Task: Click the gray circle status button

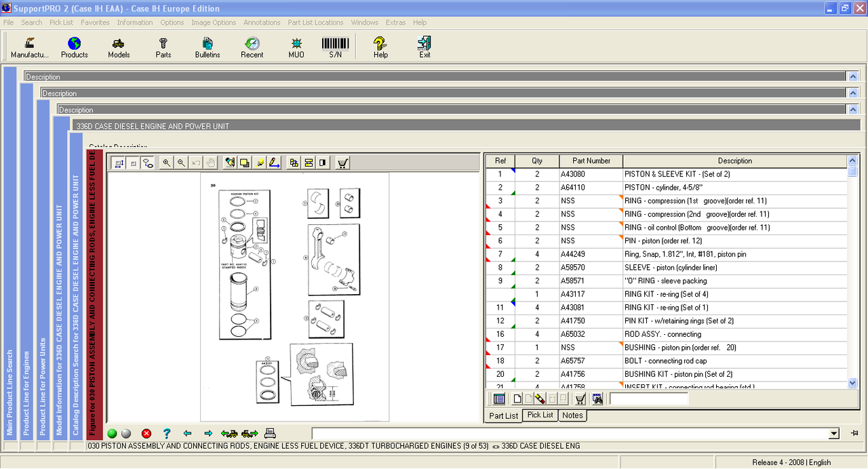Action: coord(125,434)
